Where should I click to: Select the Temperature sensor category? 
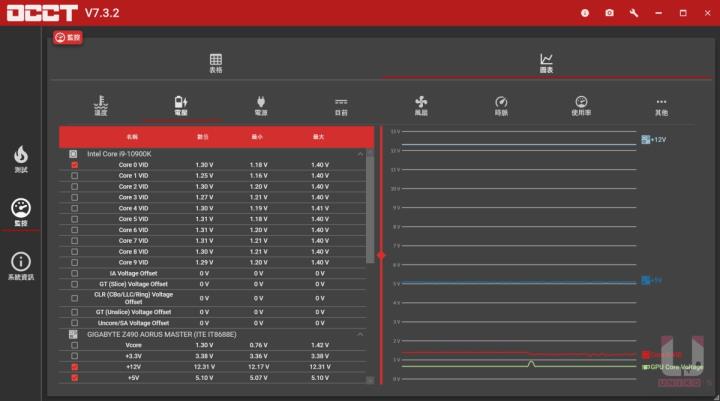click(x=101, y=105)
